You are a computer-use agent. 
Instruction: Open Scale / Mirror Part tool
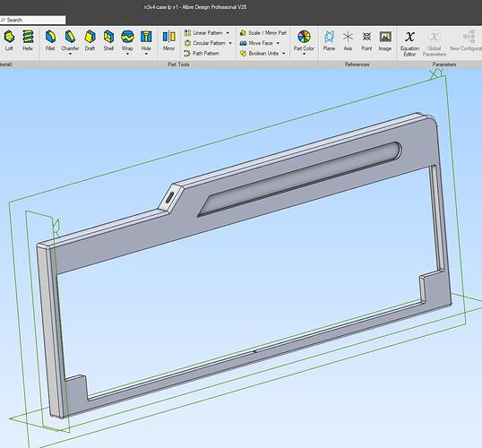pyautogui.click(x=263, y=33)
